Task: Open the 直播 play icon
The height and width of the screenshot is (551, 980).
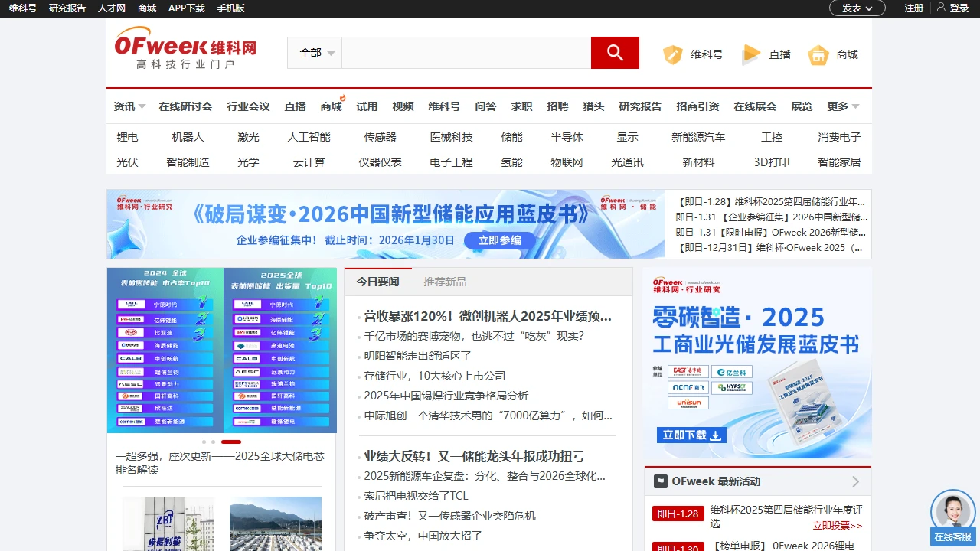Action: point(751,54)
